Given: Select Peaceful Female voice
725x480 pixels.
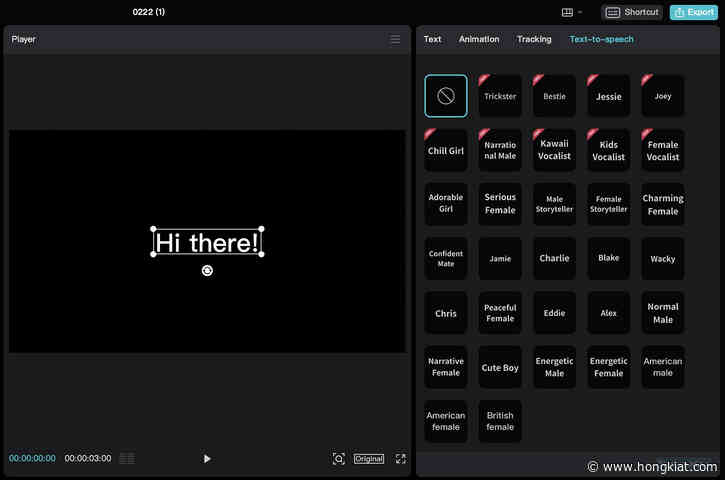Looking at the screenshot, I should point(500,313).
